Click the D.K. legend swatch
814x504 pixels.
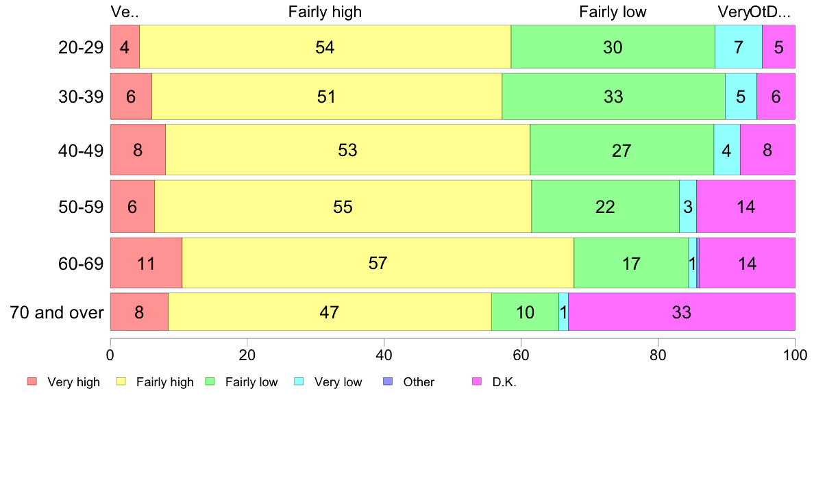tap(477, 381)
